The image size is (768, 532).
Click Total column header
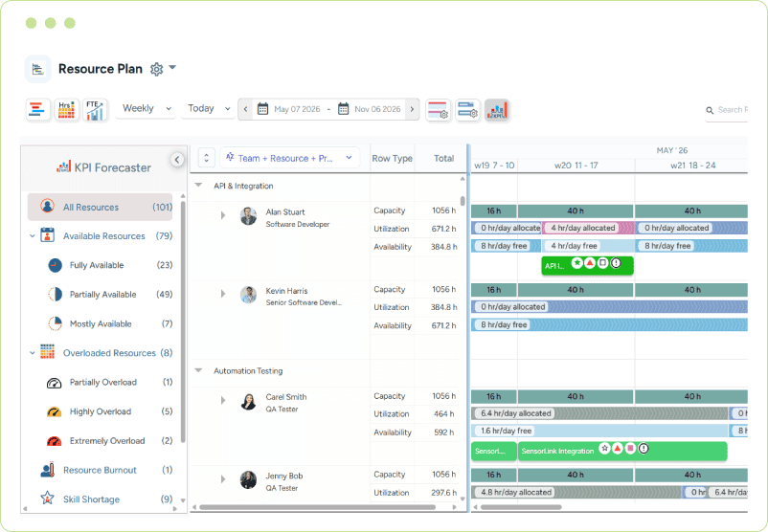pyautogui.click(x=443, y=159)
